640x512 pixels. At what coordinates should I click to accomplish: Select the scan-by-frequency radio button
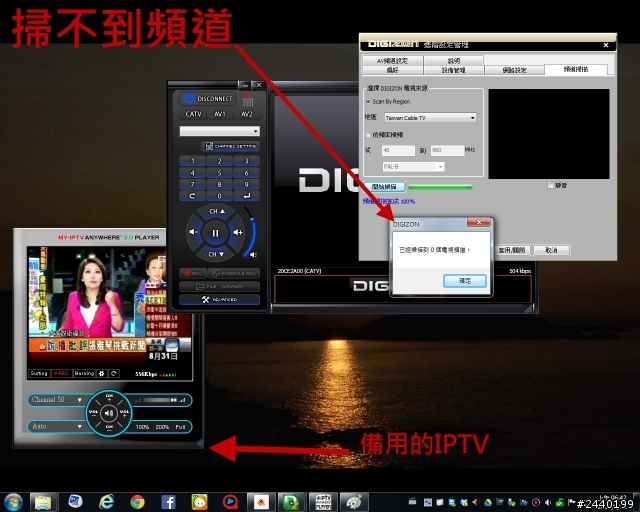(368, 135)
